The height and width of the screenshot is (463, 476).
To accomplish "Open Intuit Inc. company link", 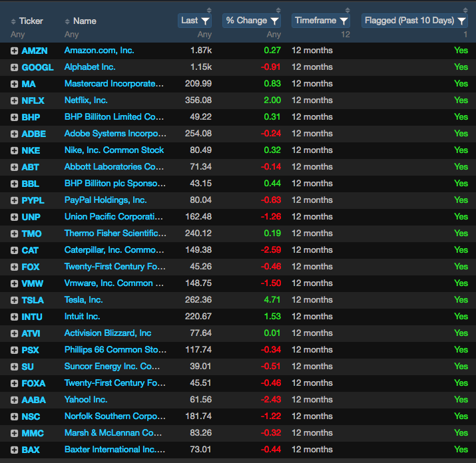I will click(83, 317).
